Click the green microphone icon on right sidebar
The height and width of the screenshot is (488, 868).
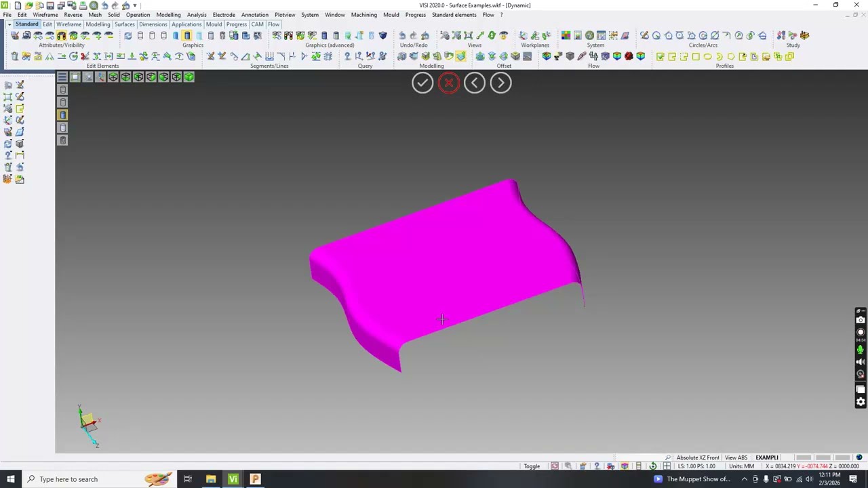pyautogui.click(x=861, y=349)
